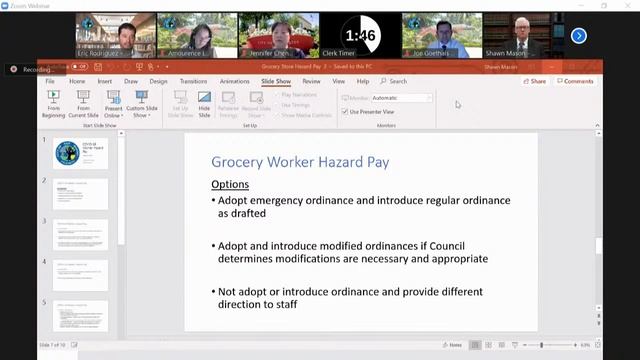Click Eric Rodriguez video tile
The width and height of the screenshot is (640, 360).
tap(116, 36)
